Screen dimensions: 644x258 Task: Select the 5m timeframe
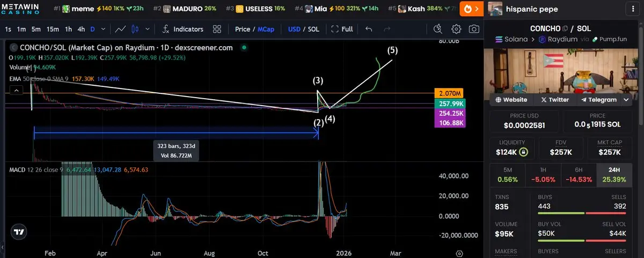(x=36, y=29)
